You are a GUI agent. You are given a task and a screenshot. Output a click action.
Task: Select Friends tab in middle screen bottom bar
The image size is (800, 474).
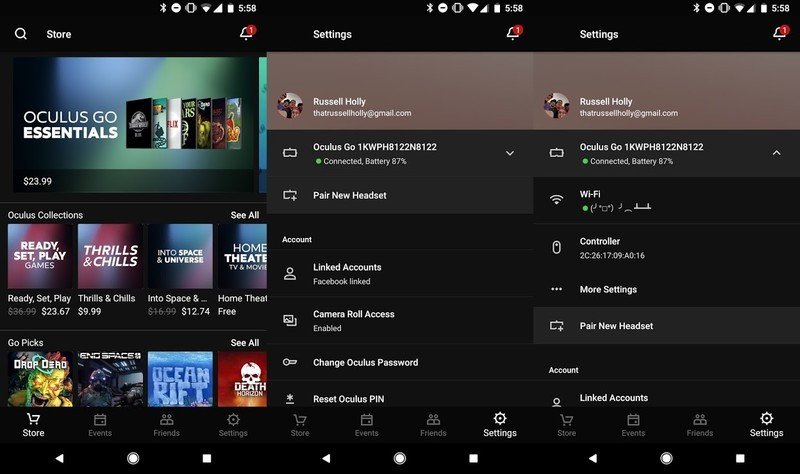click(x=433, y=425)
